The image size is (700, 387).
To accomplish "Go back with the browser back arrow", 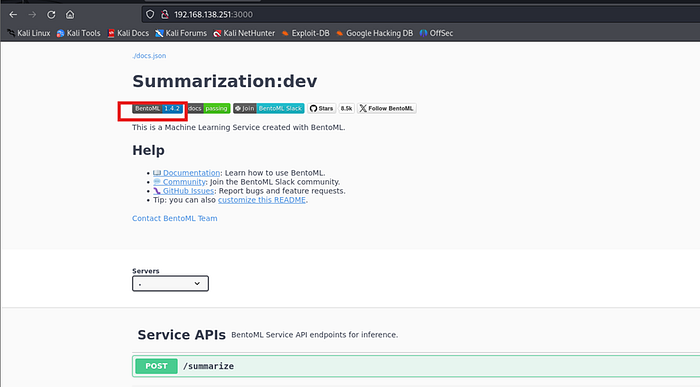I will pyautogui.click(x=13, y=15).
